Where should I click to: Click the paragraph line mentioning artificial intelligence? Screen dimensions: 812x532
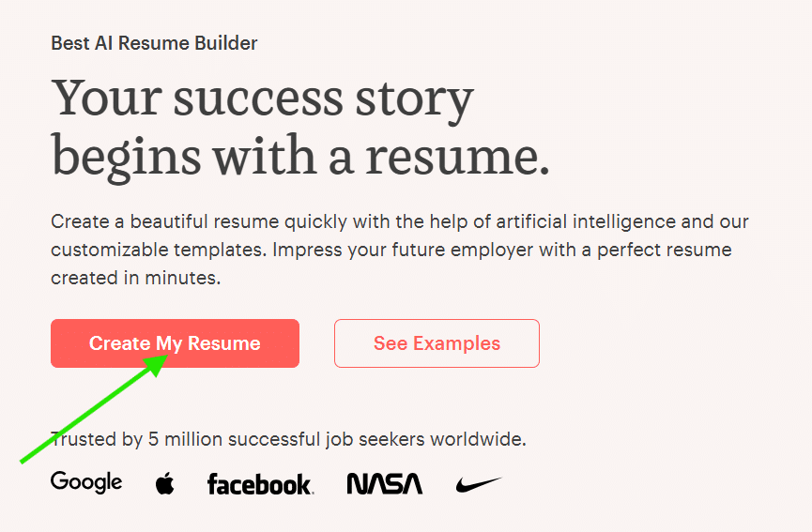[x=399, y=222]
